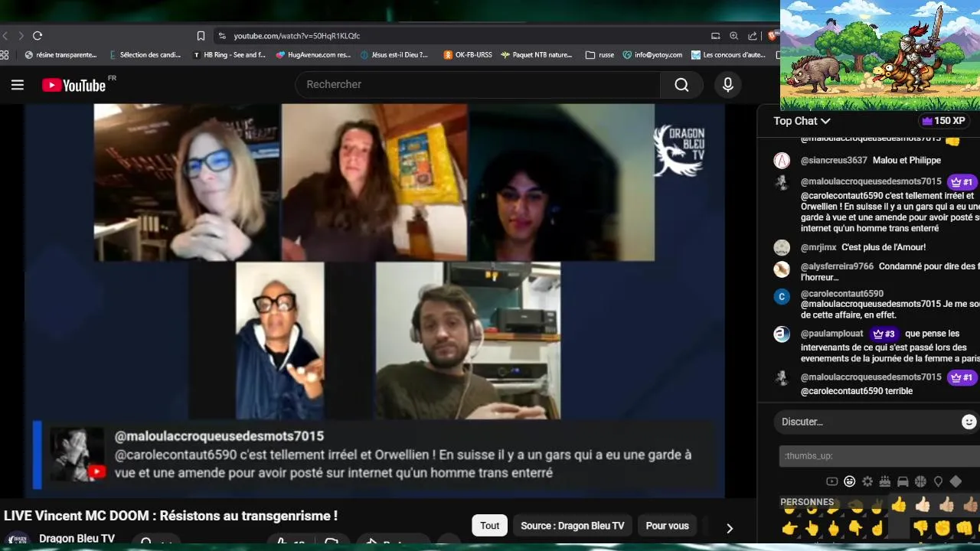980x551 pixels.
Task: Open the Paquet NTB nature bookmark
Action: coord(537,55)
